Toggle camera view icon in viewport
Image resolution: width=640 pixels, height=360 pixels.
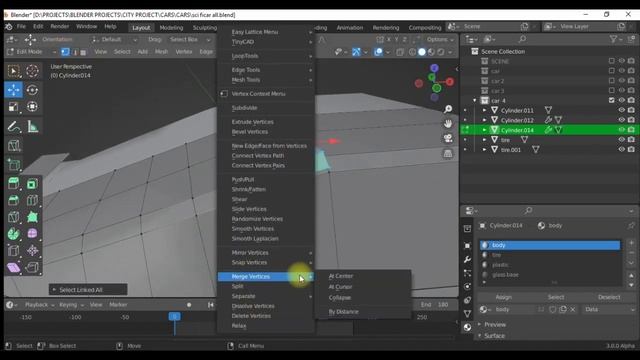448,138
